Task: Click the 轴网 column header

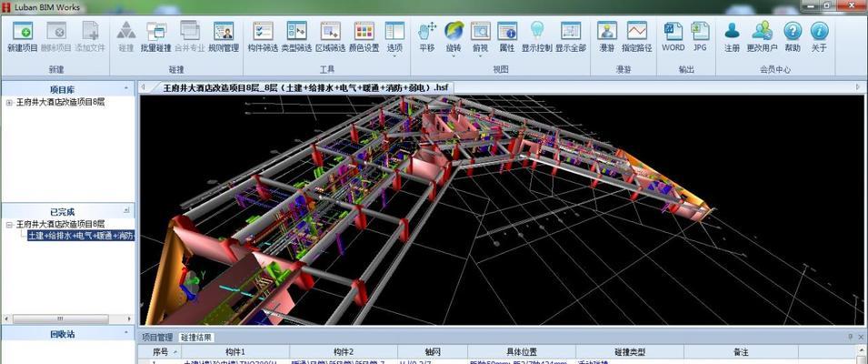Action: [433, 352]
